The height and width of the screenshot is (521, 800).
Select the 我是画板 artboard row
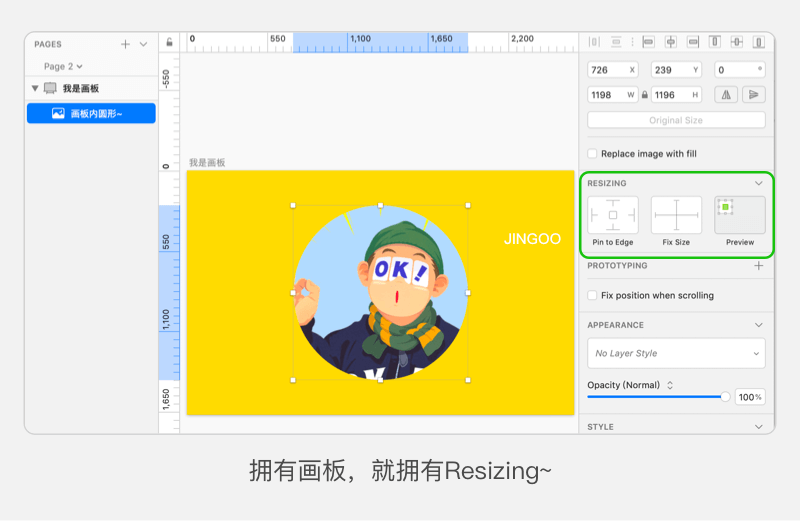coord(92,88)
